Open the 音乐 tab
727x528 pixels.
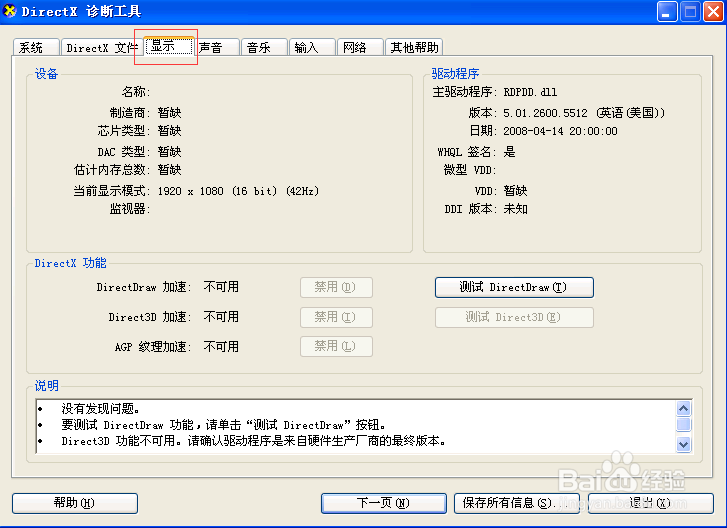(264, 47)
